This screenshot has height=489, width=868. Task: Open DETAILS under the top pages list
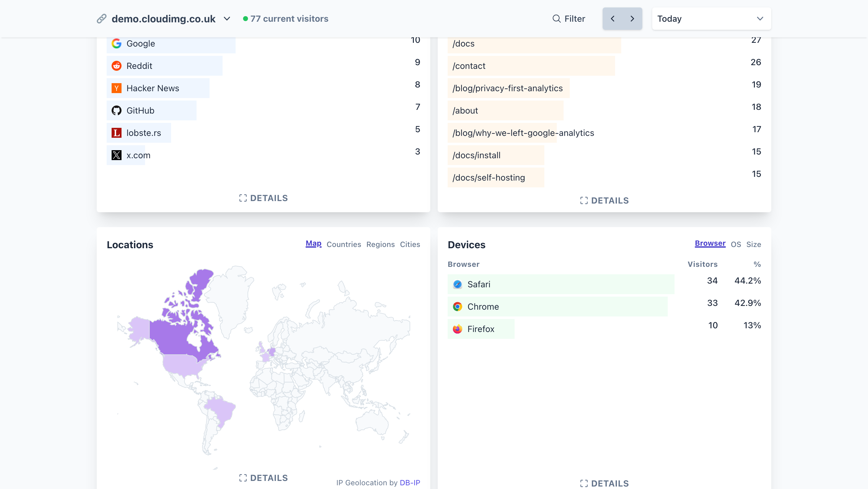[604, 201]
